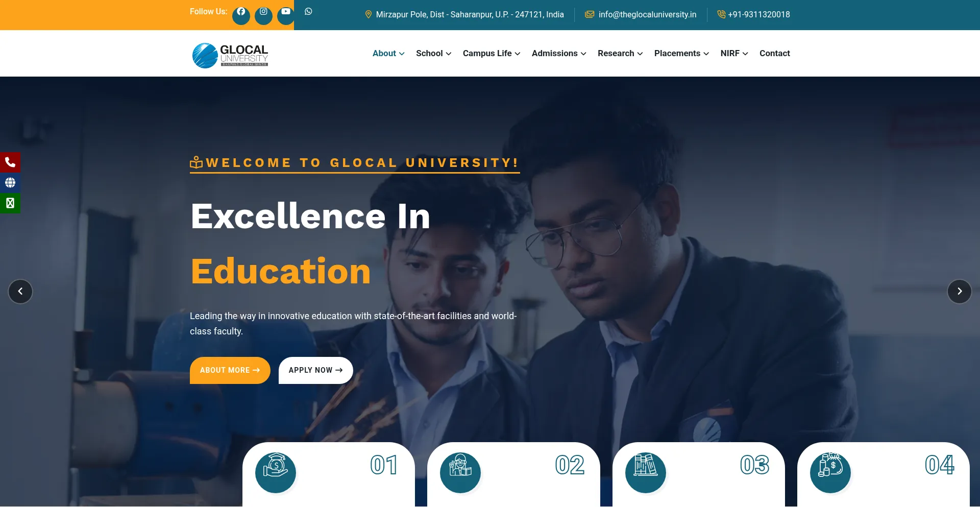
Task: Click the ABOUT MORE button
Action: point(230,370)
